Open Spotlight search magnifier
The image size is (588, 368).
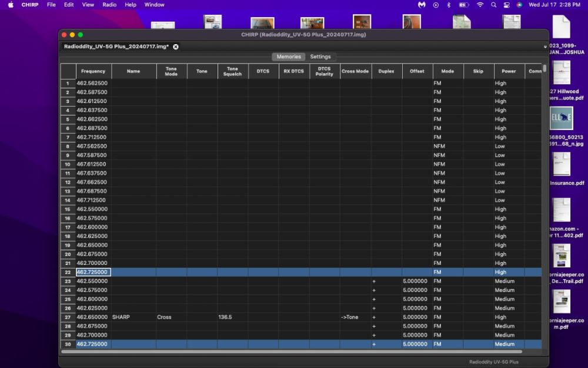tap(493, 5)
